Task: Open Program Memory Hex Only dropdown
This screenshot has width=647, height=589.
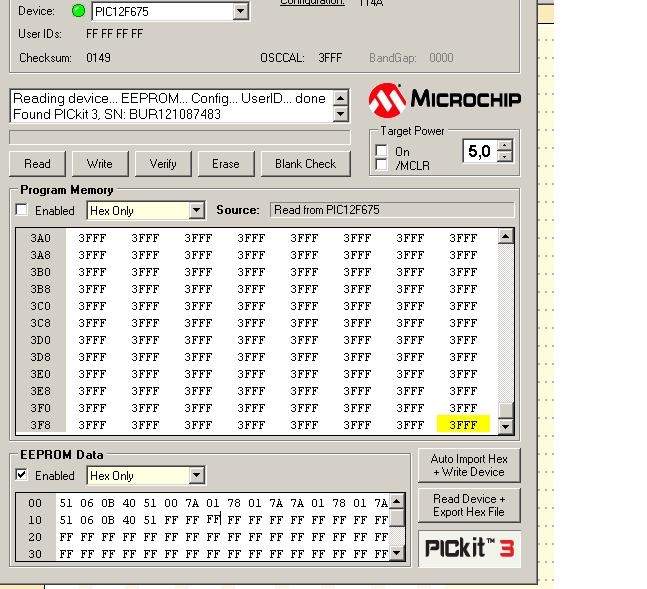Action: tap(197, 211)
